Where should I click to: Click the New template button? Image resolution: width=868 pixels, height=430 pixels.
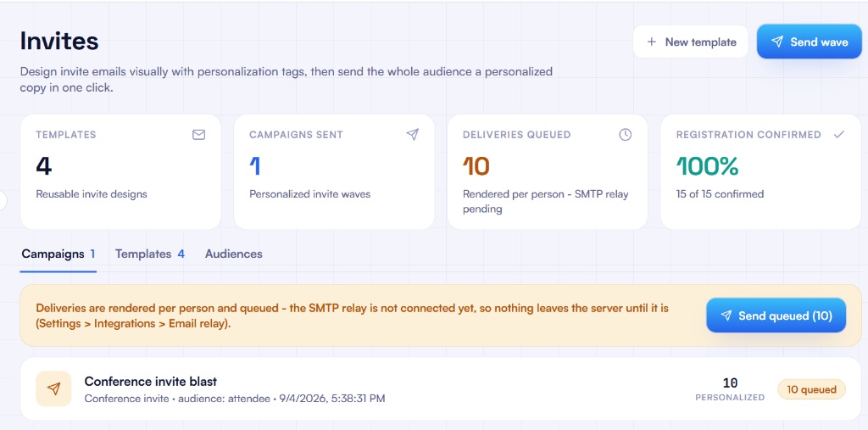click(690, 42)
